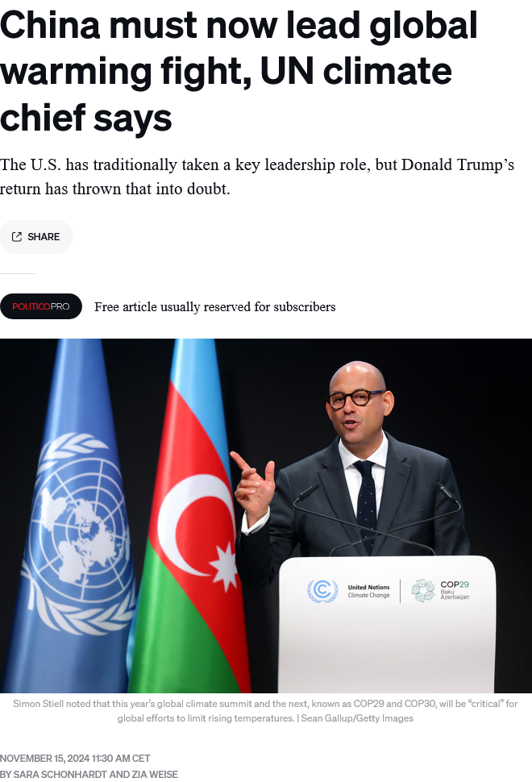532x782 pixels.
Task: Open the POLITICO PRO badge
Action: pyautogui.click(x=41, y=306)
